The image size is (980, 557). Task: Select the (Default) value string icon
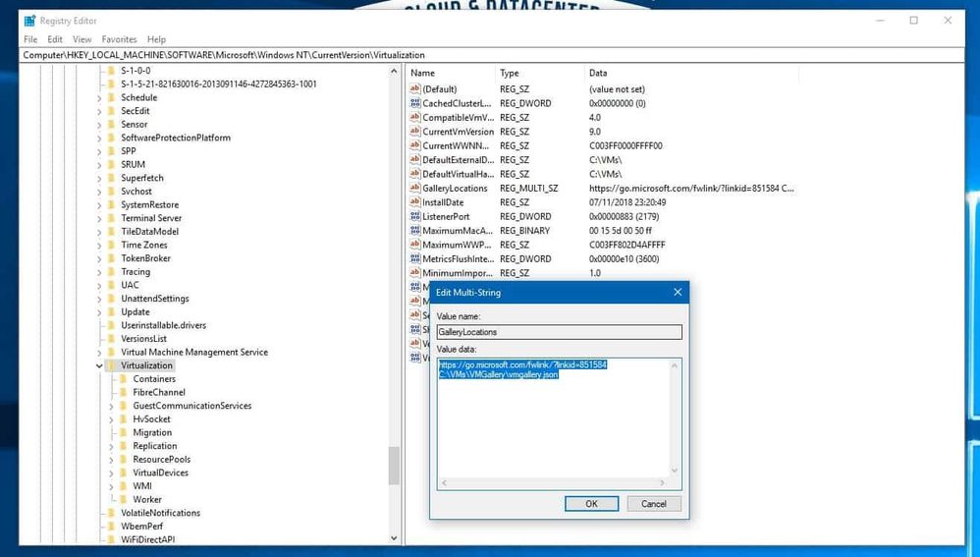(x=415, y=88)
